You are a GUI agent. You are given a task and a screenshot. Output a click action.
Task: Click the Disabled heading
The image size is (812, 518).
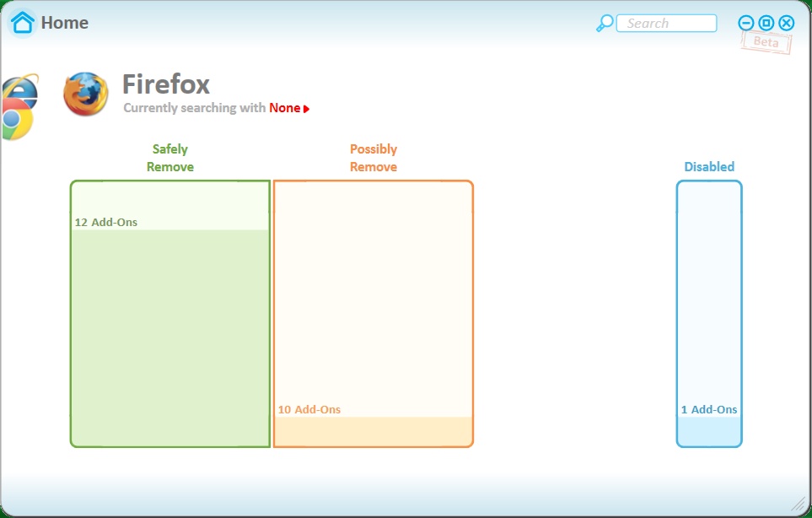coord(709,167)
